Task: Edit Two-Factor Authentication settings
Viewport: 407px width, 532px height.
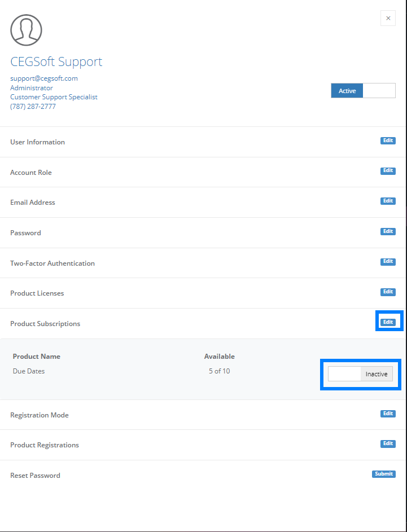Action: [388, 262]
